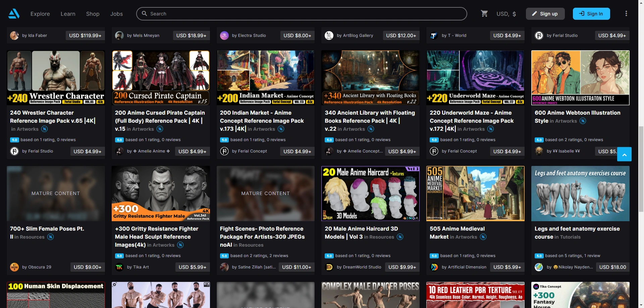The height and width of the screenshot is (308, 644).
Task: Click verified badge beside 600 Anime Webtoon Illustration Style
Action: [x=583, y=121]
